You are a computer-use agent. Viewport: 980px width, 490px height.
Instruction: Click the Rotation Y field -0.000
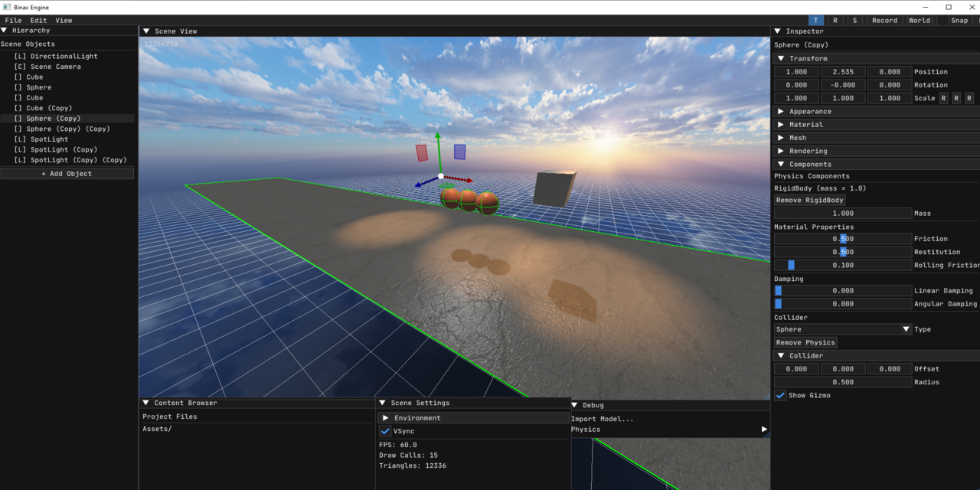pyautogui.click(x=843, y=85)
